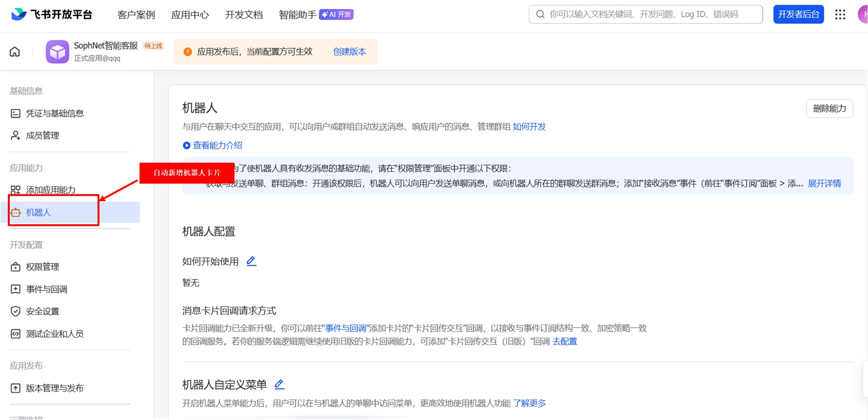868x420 pixels.
Task: Click the pencil icon beside 如何开始使用
Action: click(251, 261)
